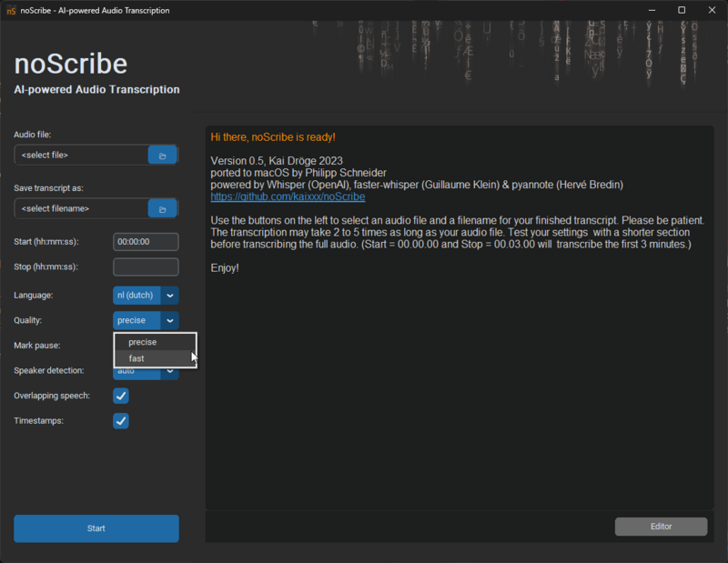Choose "precise" in the Quality dropdown
The width and height of the screenshot is (728, 563).
[144, 342]
